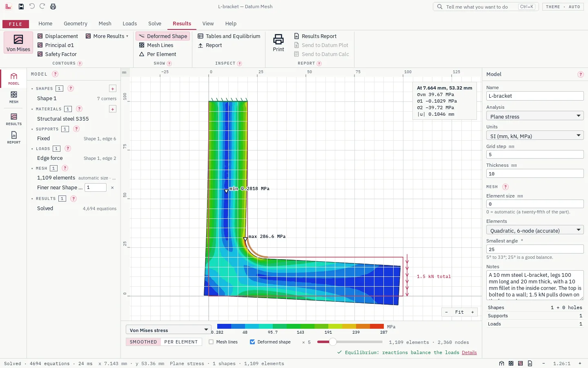Click the Fit view button
Image resolution: width=588 pixels, height=368 pixels.
459,312
